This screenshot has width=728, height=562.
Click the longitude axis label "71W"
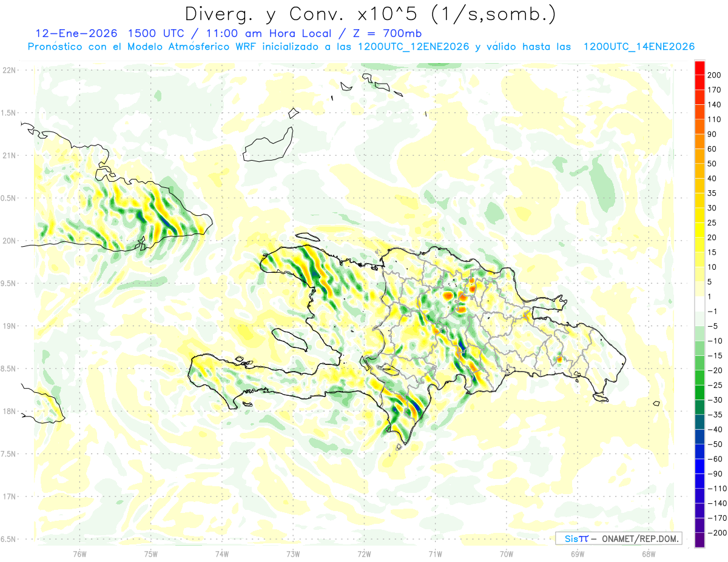tap(435, 554)
